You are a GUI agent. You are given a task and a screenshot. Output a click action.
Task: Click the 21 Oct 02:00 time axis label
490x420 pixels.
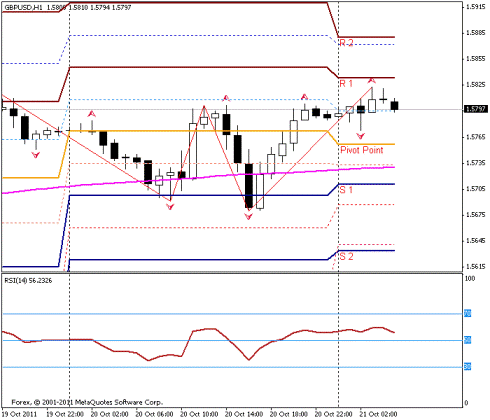tap(378, 414)
